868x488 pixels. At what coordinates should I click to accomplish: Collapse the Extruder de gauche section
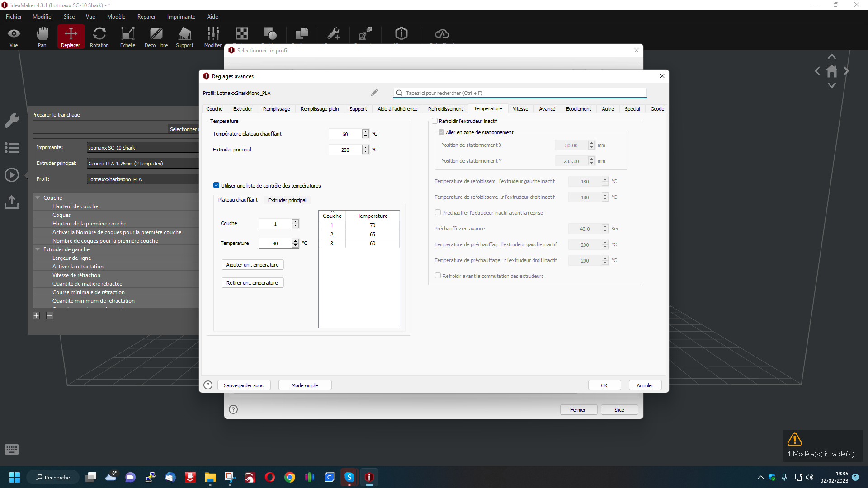pyautogui.click(x=38, y=249)
